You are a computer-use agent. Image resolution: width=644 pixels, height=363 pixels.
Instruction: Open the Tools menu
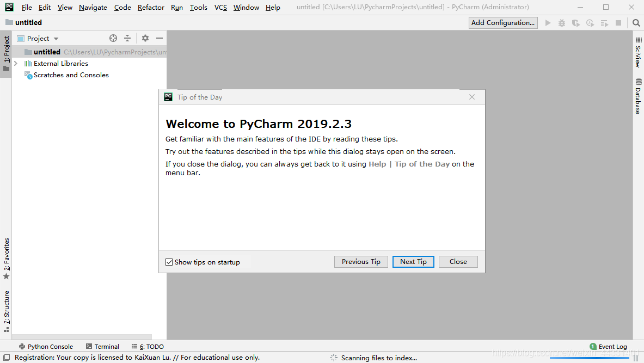click(x=198, y=8)
